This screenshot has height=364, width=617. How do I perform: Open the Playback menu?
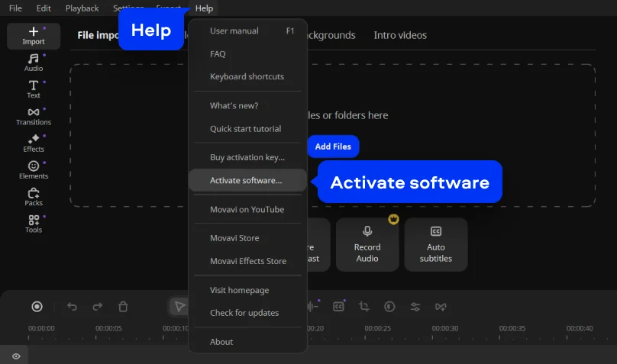click(82, 8)
